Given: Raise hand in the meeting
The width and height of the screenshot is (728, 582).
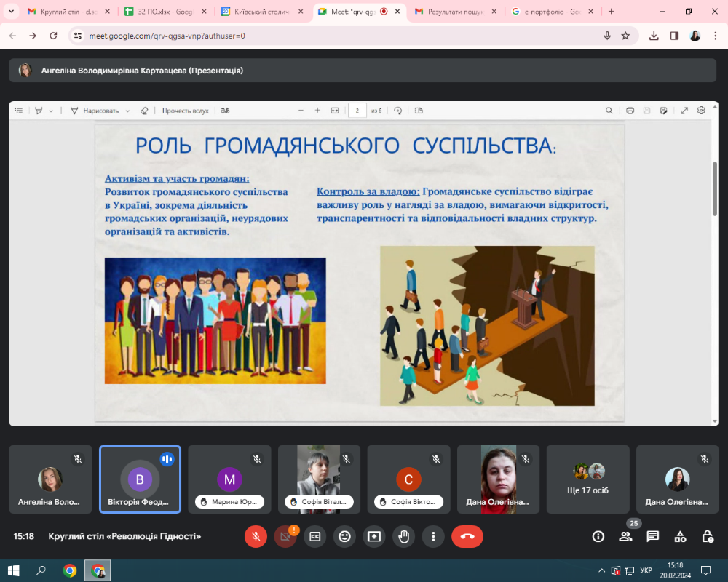Looking at the screenshot, I should 404,536.
